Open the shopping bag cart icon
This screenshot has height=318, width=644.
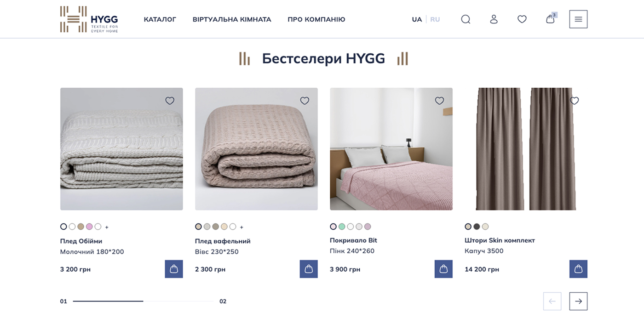tap(551, 18)
